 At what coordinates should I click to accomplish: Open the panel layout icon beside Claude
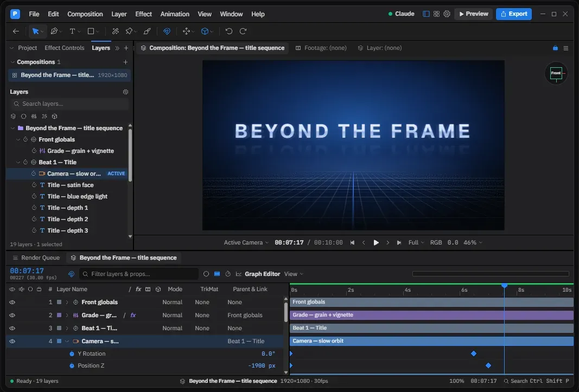tap(426, 14)
